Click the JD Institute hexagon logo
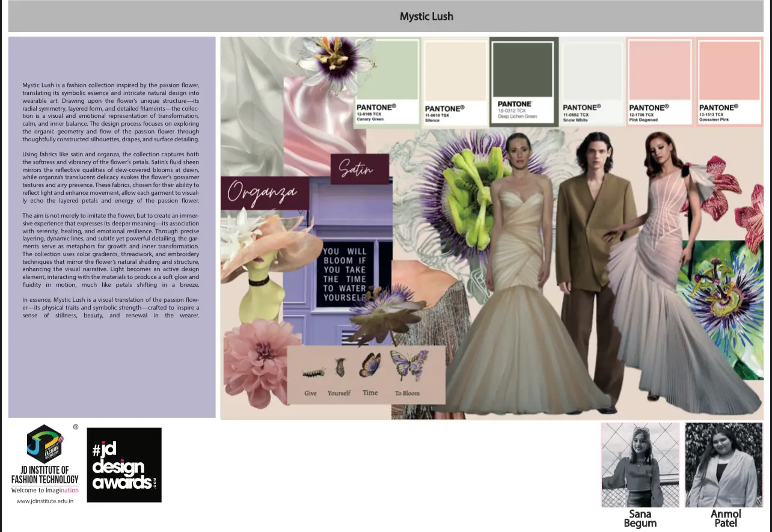This screenshot has width=772, height=532. click(44, 444)
